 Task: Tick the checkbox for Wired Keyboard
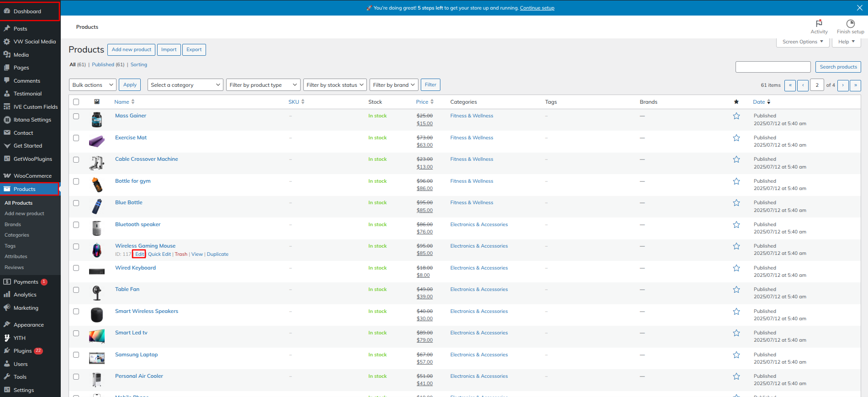[76, 268]
